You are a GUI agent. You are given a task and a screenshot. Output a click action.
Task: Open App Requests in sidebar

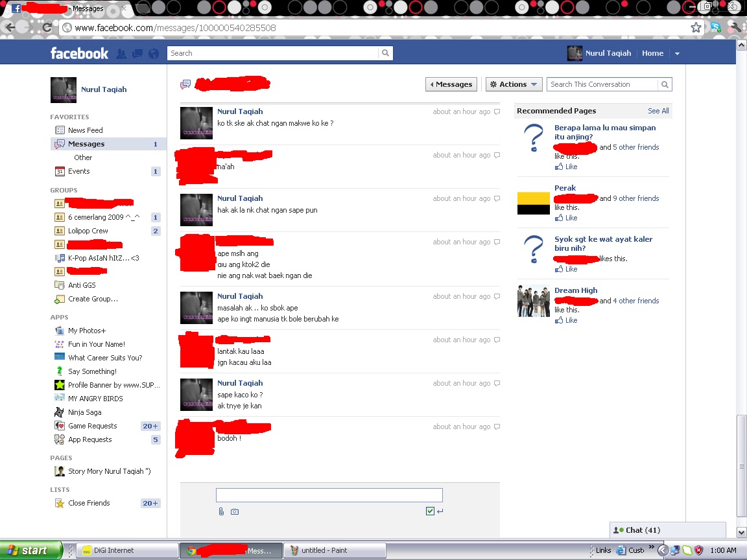pyautogui.click(x=89, y=439)
